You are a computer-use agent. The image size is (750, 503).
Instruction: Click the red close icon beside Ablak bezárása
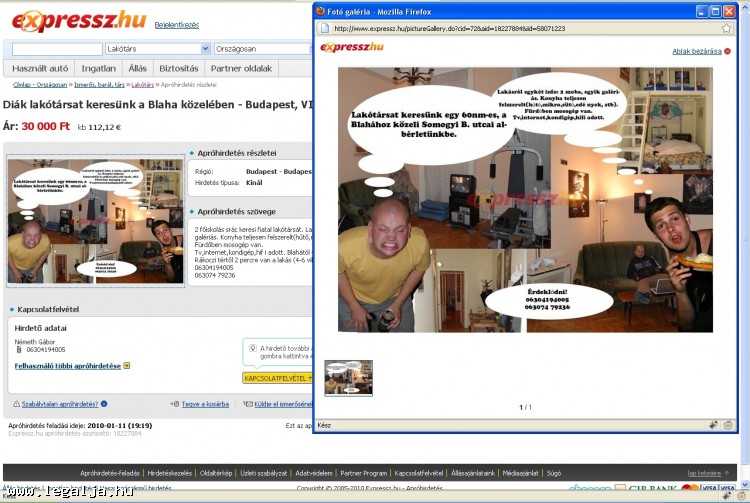[728, 51]
